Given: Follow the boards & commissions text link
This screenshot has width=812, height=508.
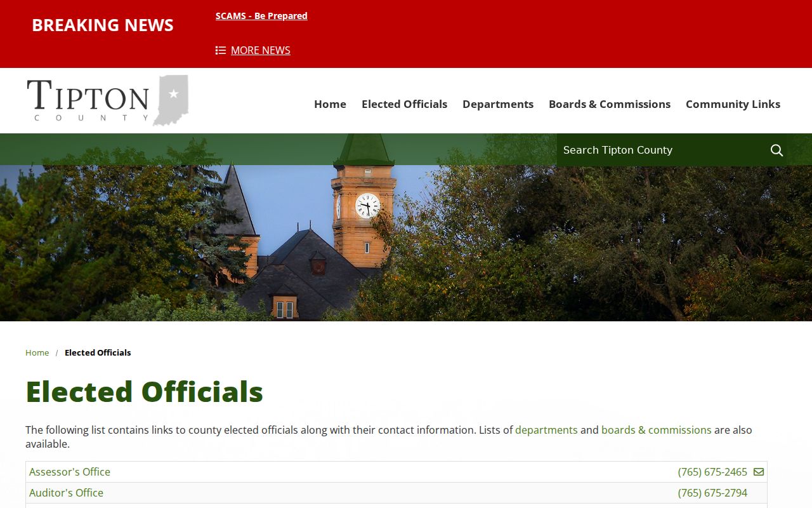Looking at the screenshot, I should pyautogui.click(x=657, y=430).
